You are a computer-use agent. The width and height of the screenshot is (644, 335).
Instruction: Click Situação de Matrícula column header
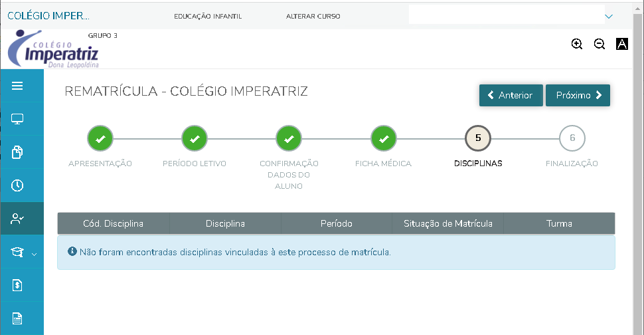tap(448, 223)
